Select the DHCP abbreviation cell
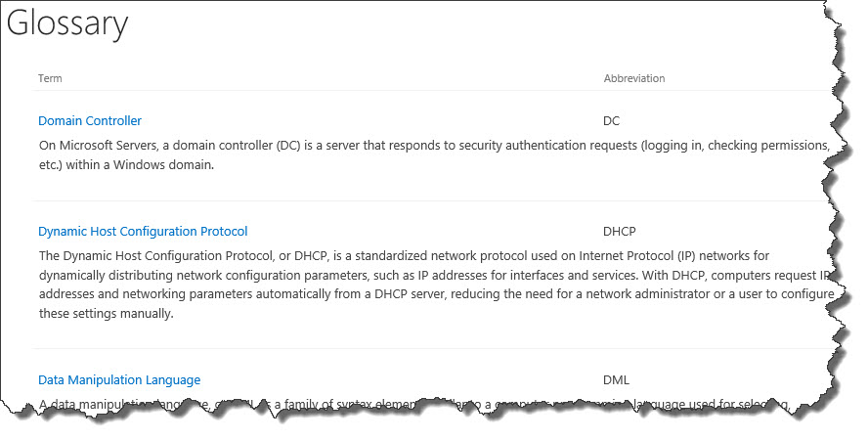The height and width of the screenshot is (440, 868). (x=620, y=232)
